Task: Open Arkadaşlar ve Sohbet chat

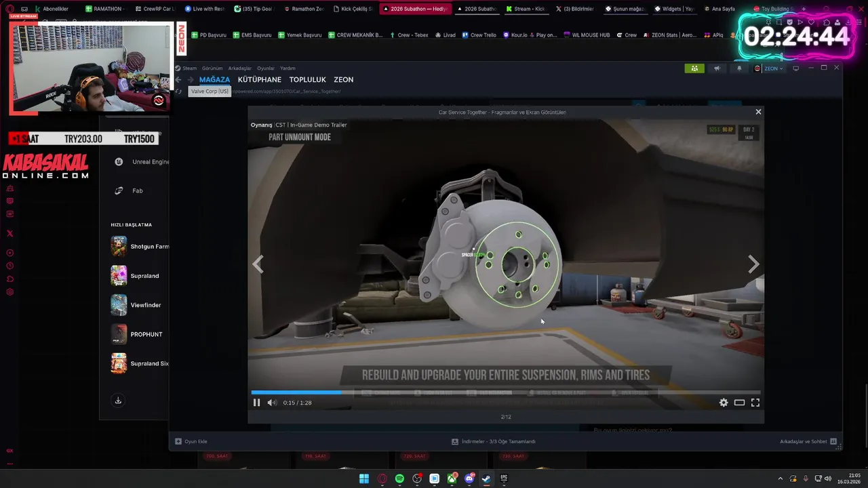Action: pyautogui.click(x=808, y=441)
